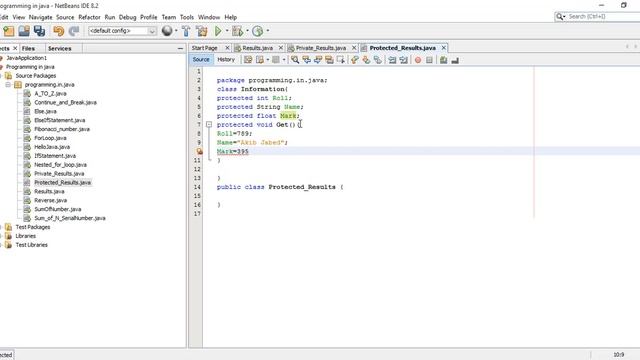640x360 pixels.
Task: Open the Debug Project dropdown arrow
Action: 247,31
